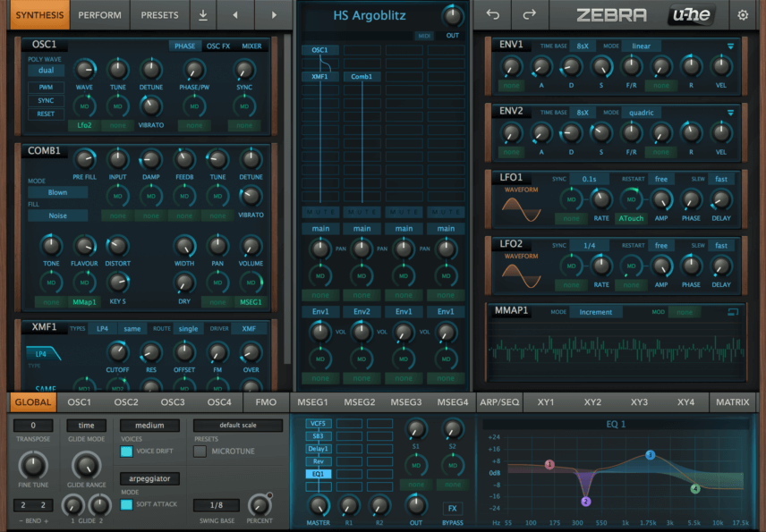Screen dimensions: 766x532
Task: Click the HS Argoblitz preset name
Action: [370, 15]
